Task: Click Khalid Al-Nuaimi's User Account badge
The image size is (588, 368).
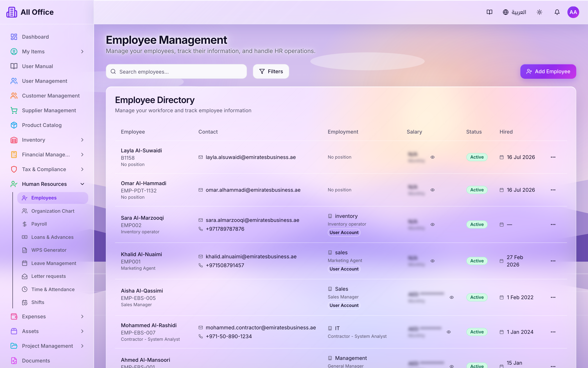Action: [x=344, y=269]
